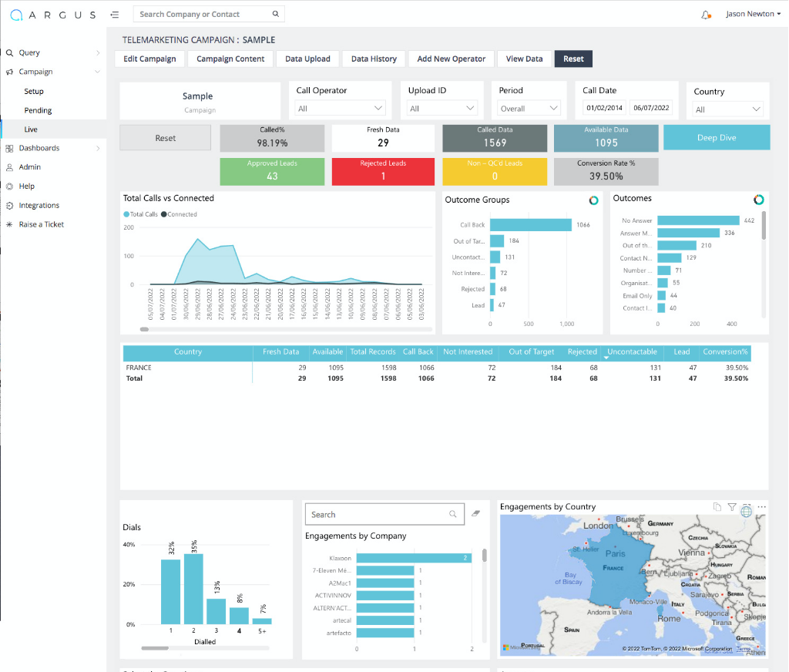Click the Rejected Leads 1 card
This screenshot has width=789, height=672.
click(383, 172)
